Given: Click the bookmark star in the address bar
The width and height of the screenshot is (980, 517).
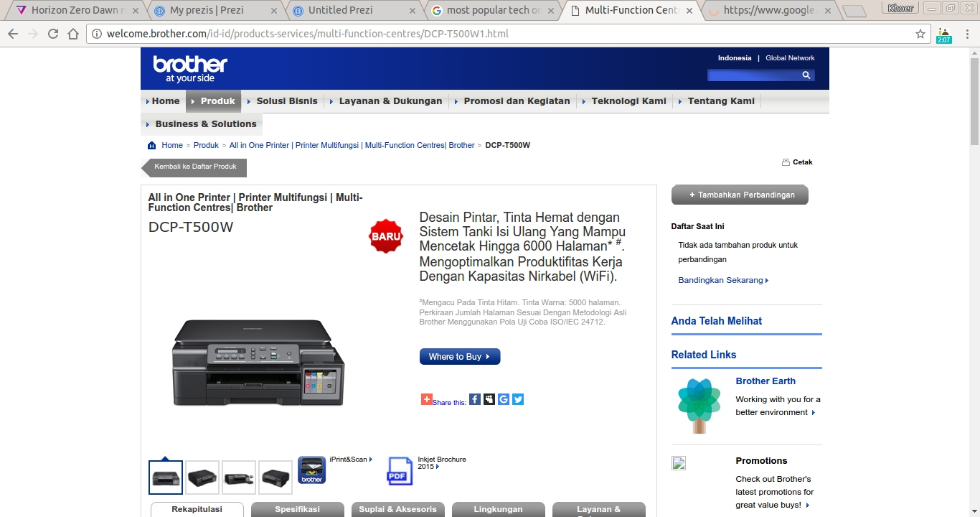Looking at the screenshot, I should point(920,33).
